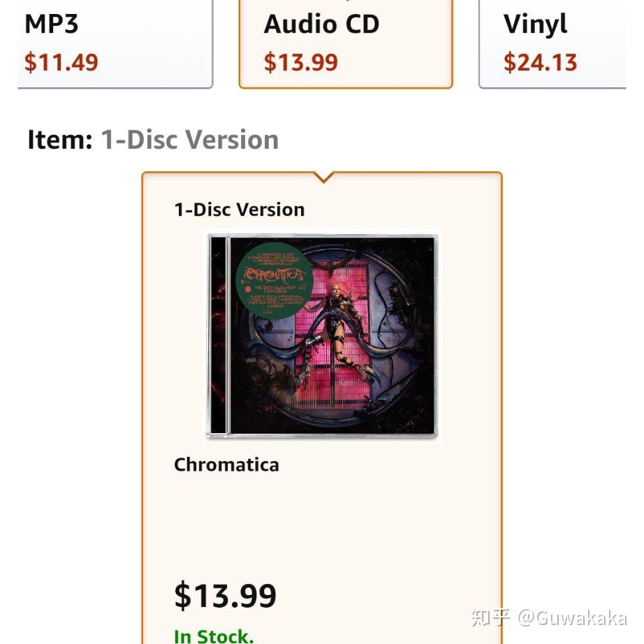Click the $13.99 price under Audio CD

300,62
